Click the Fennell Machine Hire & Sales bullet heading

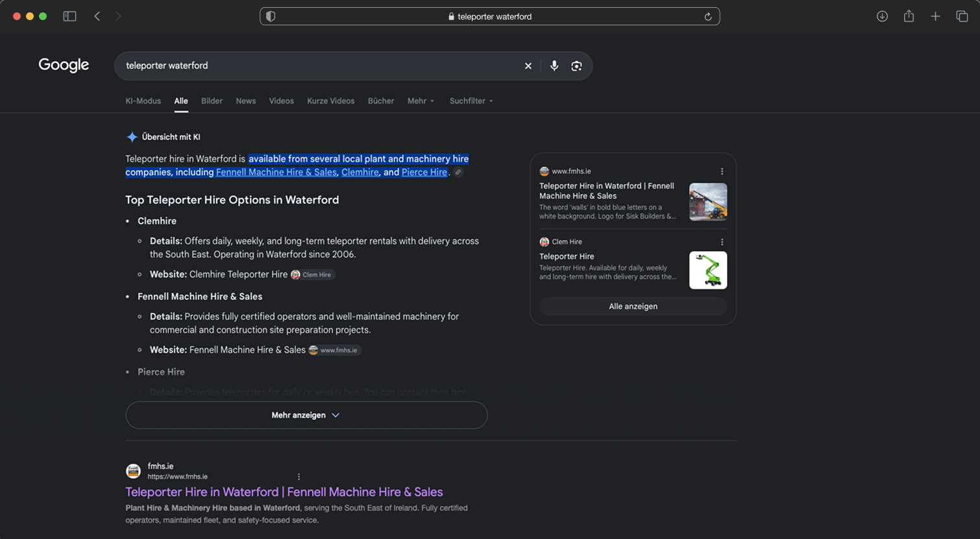[x=200, y=296]
